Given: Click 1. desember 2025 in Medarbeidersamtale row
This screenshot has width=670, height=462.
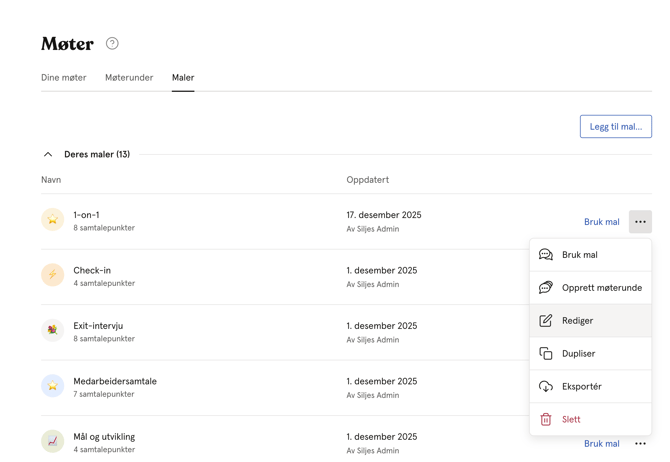Looking at the screenshot, I should tap(382, 381).
